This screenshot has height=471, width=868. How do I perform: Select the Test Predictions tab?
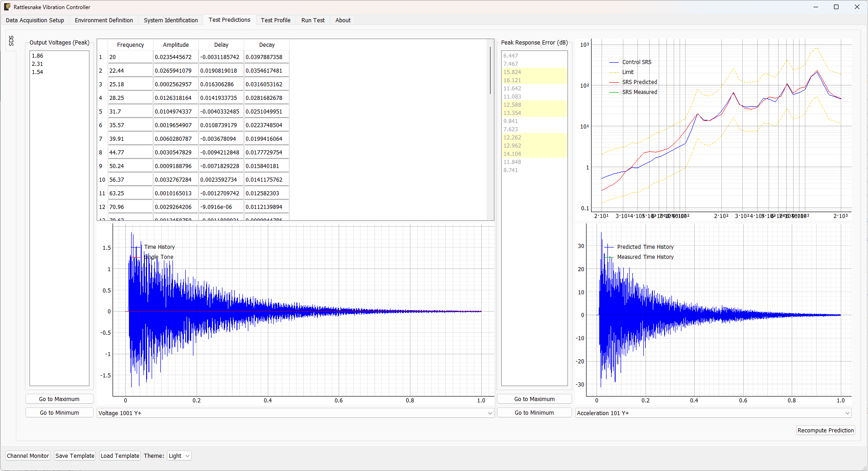coord(229,20)
